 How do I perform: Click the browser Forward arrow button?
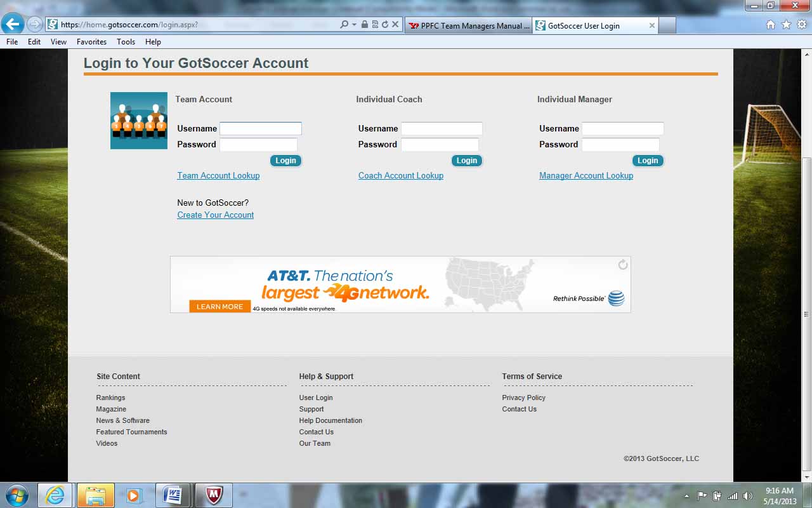click(x=34, y=24)
